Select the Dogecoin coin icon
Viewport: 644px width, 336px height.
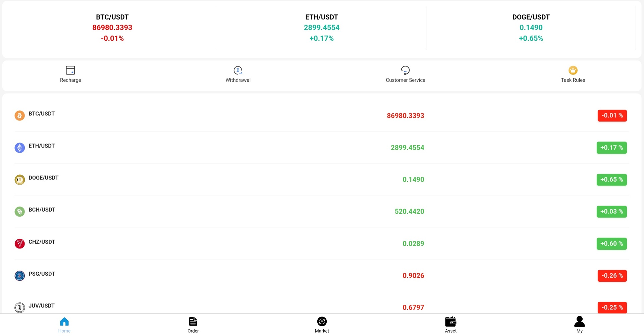click(x=19, y=180)
